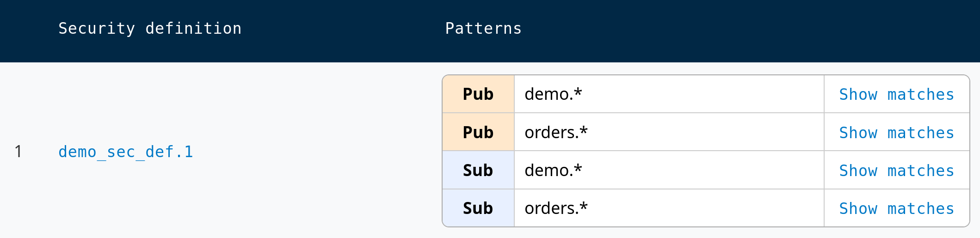Show matches for the Sub demo.* pattern
The width and height of the screenshot is (980, 238).
[x=896, y=171]
